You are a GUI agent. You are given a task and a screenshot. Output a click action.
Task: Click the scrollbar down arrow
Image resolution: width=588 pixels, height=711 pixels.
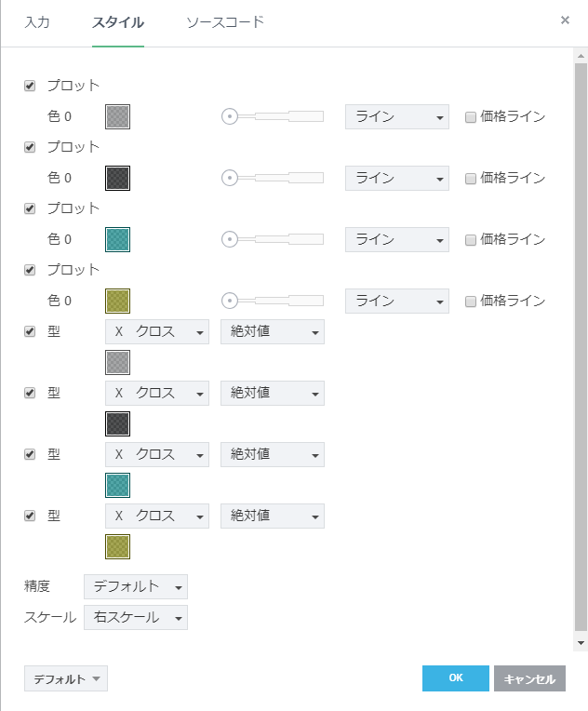581,642
